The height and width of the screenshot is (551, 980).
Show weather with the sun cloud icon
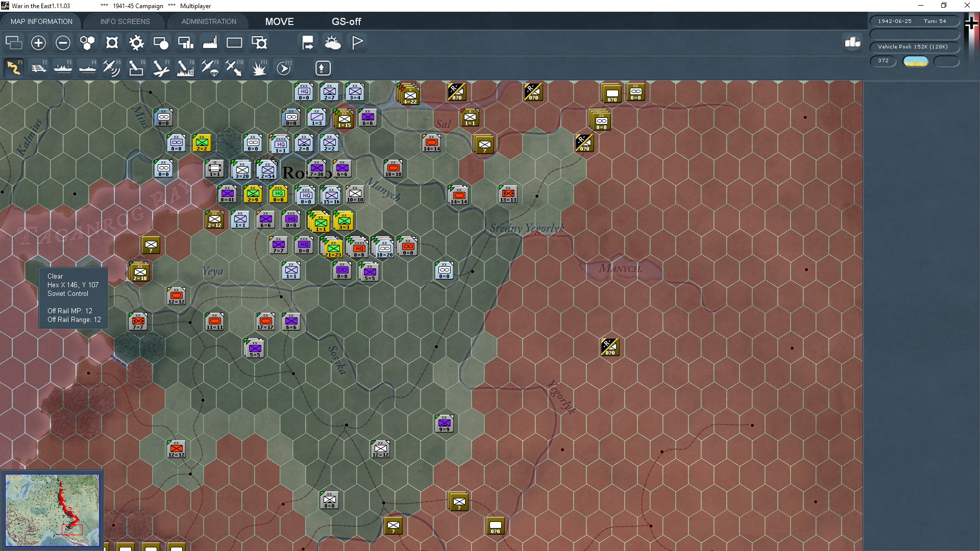(333, 43)
